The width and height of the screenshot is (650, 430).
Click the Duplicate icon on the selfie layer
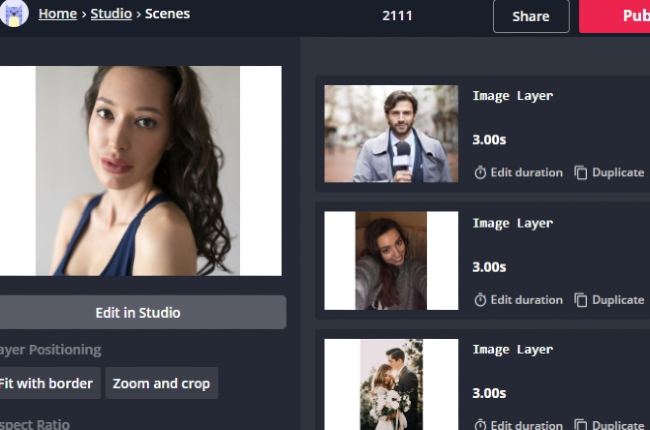tap(581, 299)
